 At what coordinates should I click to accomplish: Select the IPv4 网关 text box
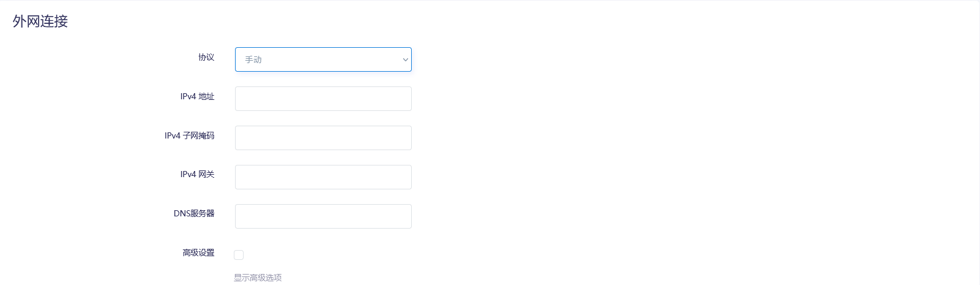click(x=323, y=177)
